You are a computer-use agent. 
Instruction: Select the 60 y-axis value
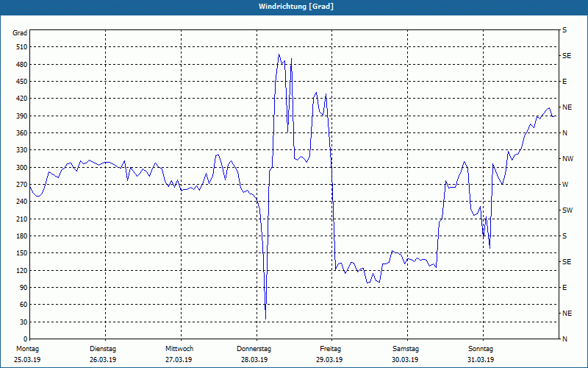(24, 305)
